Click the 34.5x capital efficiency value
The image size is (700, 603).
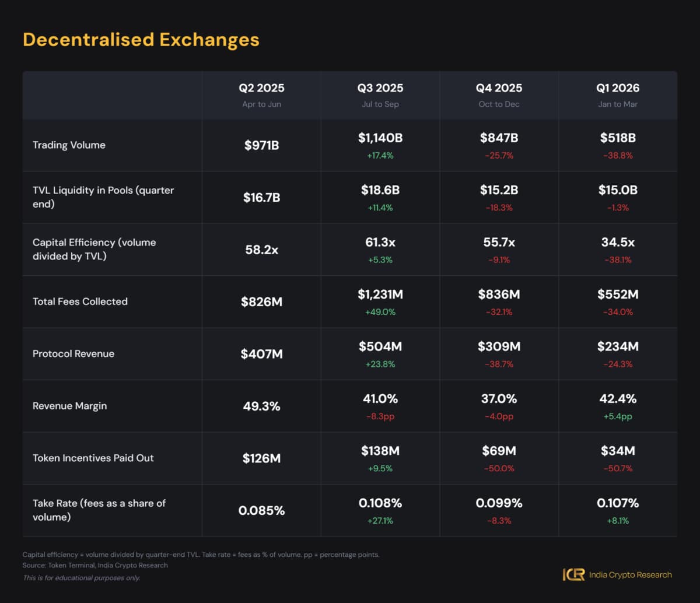(618, 242)
